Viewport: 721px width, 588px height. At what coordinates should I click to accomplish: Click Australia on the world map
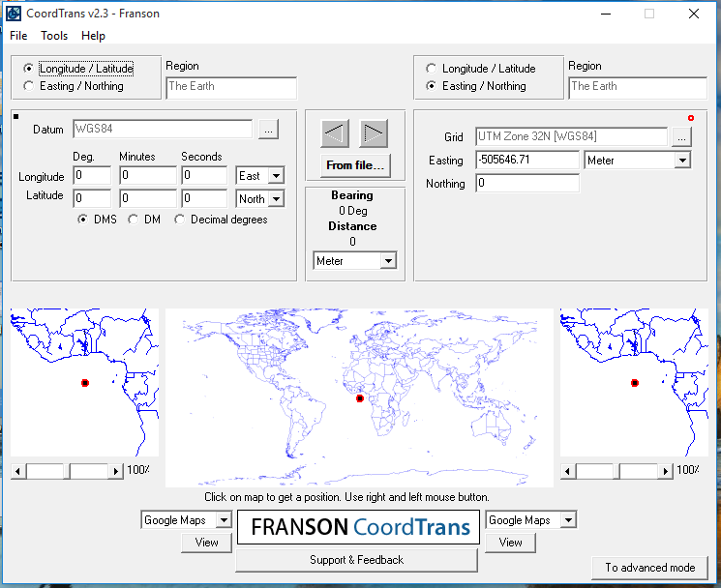pos(491,426)
